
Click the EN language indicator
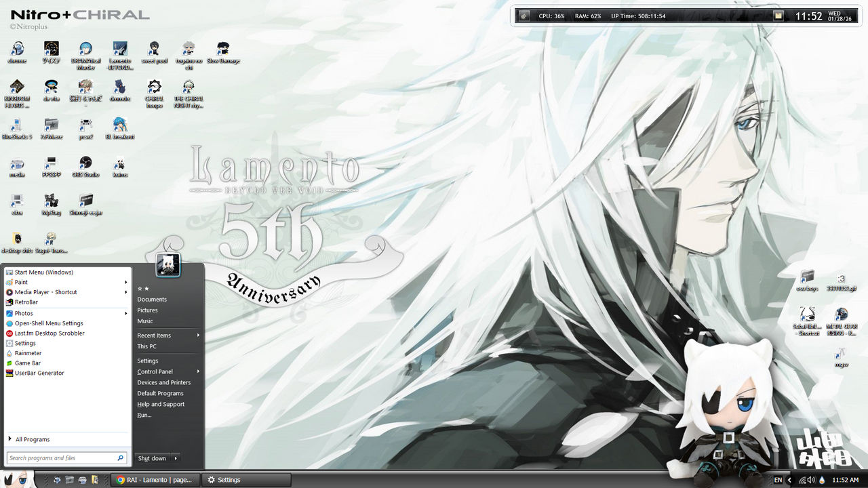[x=778, y=480]
